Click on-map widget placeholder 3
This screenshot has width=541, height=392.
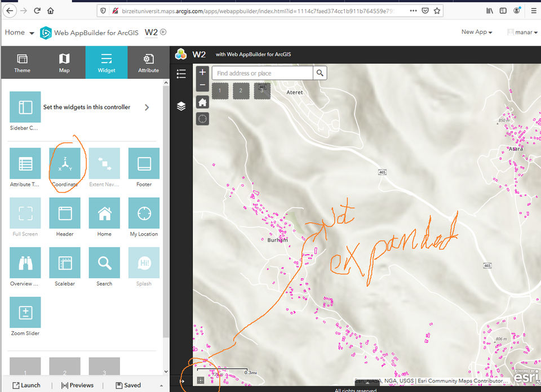[262, 91]
